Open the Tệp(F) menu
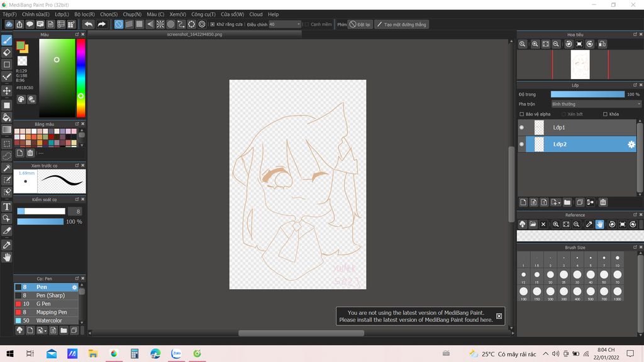 point(9,14)
